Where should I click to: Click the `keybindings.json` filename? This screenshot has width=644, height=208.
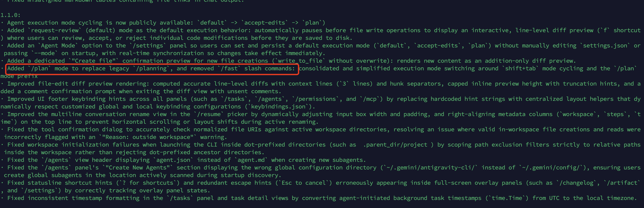click(278, 107)
